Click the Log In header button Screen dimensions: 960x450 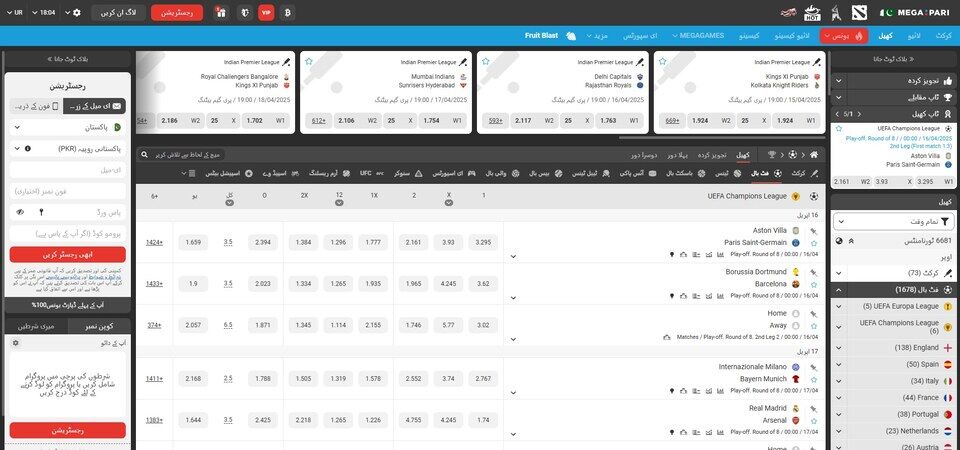click(119, 12)
